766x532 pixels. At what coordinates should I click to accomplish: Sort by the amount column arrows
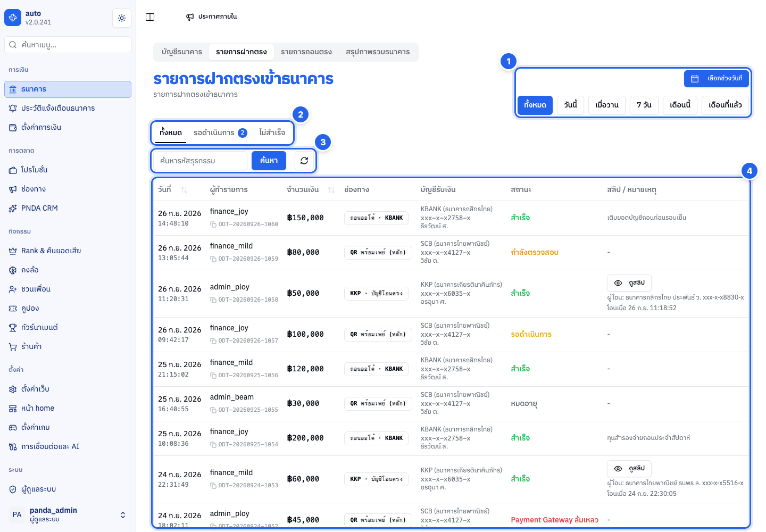(x=331, y=190)
